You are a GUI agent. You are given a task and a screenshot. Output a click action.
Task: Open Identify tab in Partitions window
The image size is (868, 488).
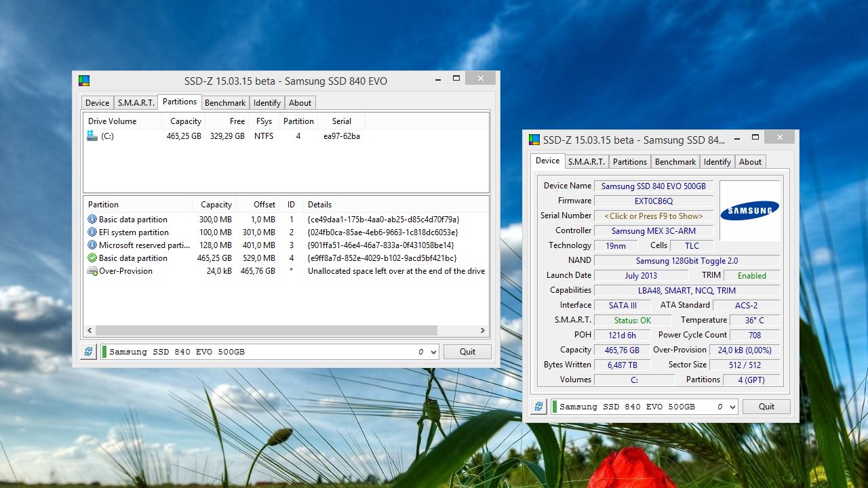(267, 103)
